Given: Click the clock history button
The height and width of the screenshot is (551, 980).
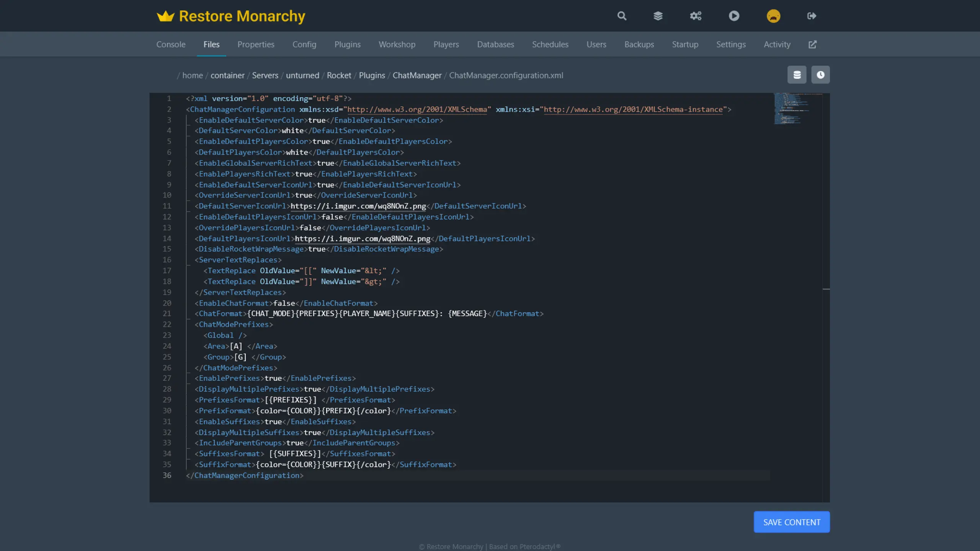Looking at the screenshot, I should (x=820, y=75).
